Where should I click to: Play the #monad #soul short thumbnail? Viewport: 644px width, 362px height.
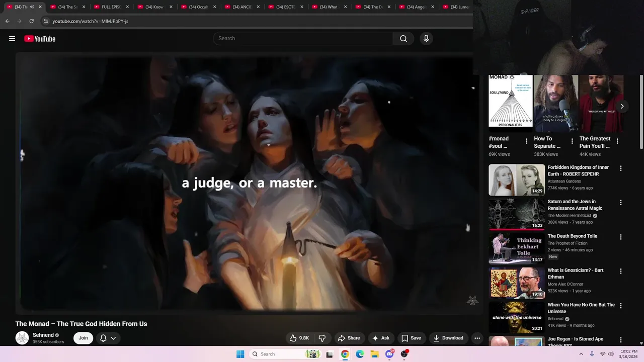click(511, 104)
